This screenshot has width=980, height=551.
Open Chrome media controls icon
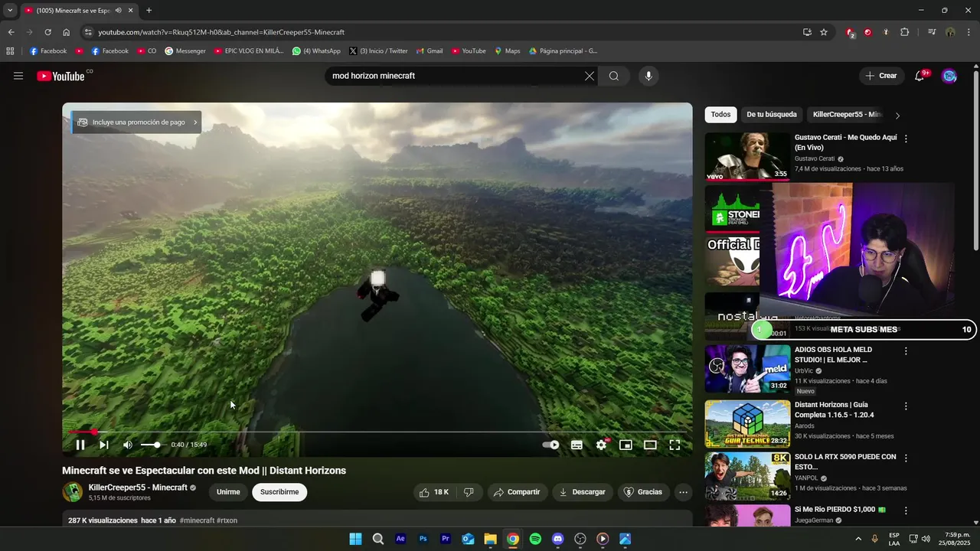tap(932, 32)
